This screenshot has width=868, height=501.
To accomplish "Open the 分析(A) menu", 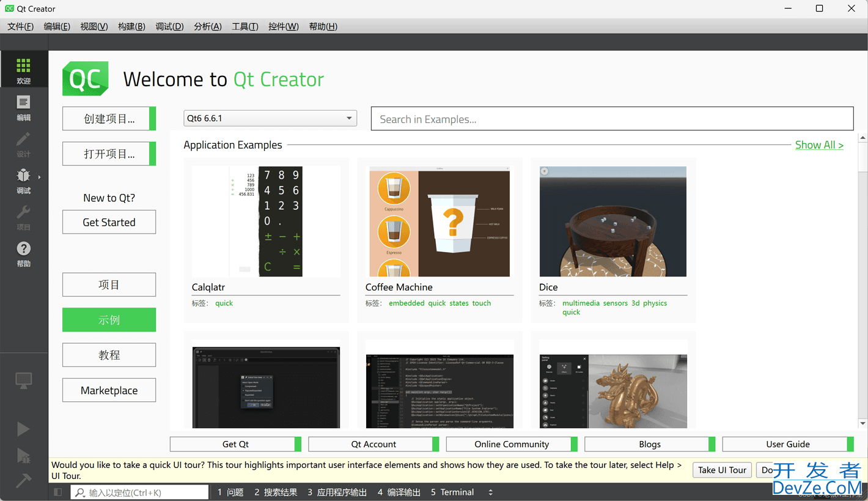I will tap(208, 26).
